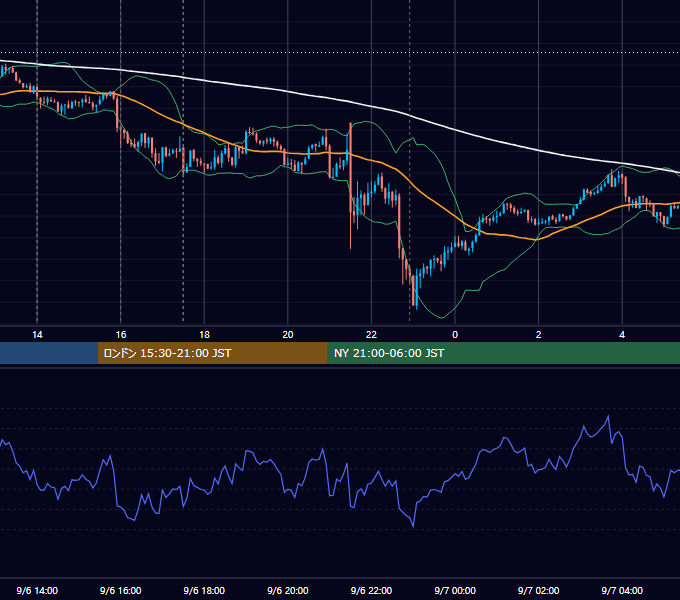Click the 9/6 14:00 date label
680x600 pixels.
tap(37, 590)
